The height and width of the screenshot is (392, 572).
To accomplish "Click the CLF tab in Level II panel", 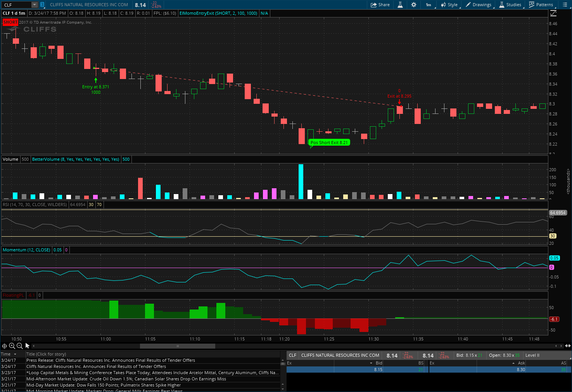I will 293,355.
